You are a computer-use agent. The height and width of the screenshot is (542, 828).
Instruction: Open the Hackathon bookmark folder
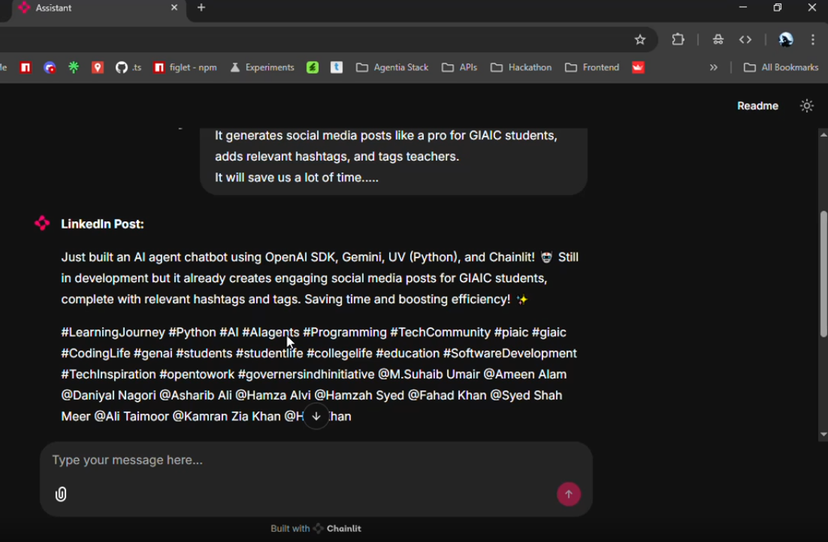521,68
